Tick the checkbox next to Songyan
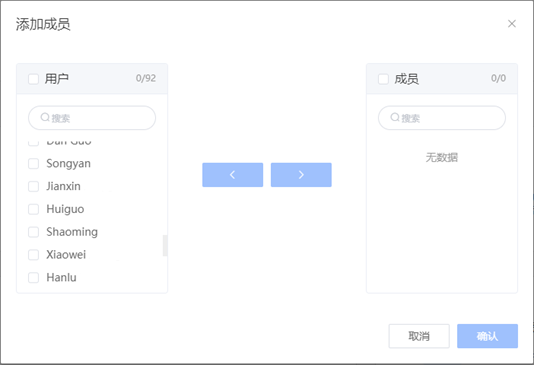The width and height of the screenshot is (534, 365). coord(33,163)
